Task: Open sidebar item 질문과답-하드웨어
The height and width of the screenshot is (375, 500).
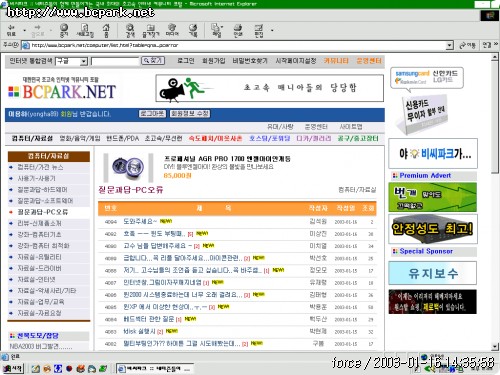Action: tap(42, 190)
